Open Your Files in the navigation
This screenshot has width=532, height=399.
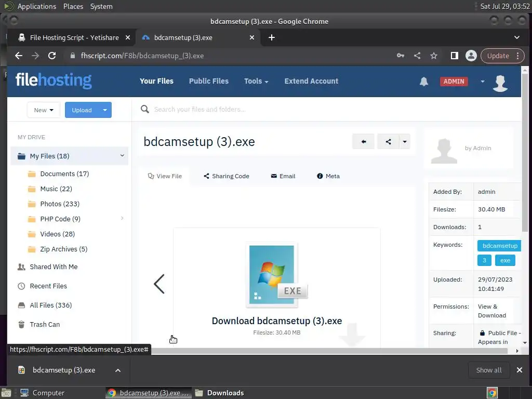pos(156,81)
